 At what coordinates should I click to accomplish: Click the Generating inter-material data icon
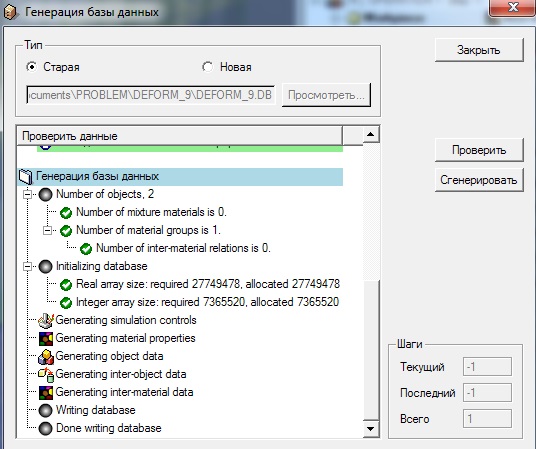(46, 393)
